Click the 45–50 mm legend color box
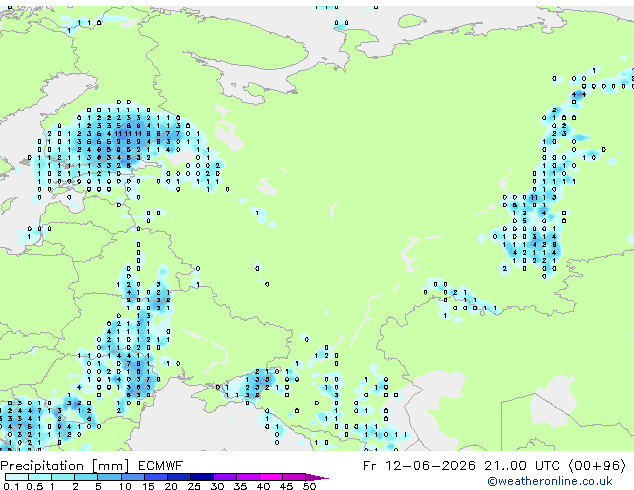 click(294, 477)
